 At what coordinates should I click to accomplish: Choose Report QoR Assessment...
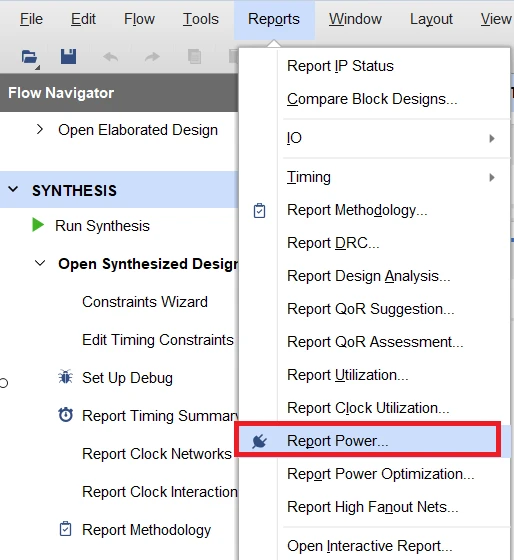pyautogui.click(x=375, y=342)
